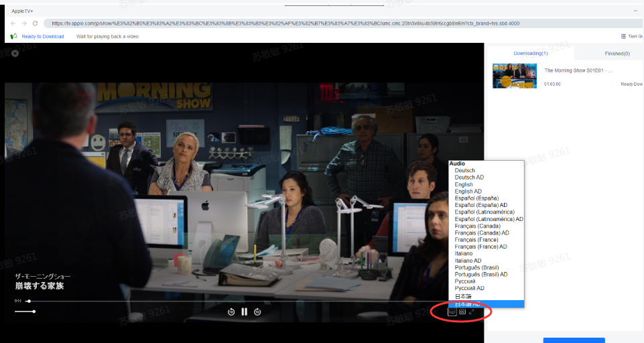Viewport: 644px width, 343px height.
Task: Pause the video playback
Action: [x=245, y=312]
